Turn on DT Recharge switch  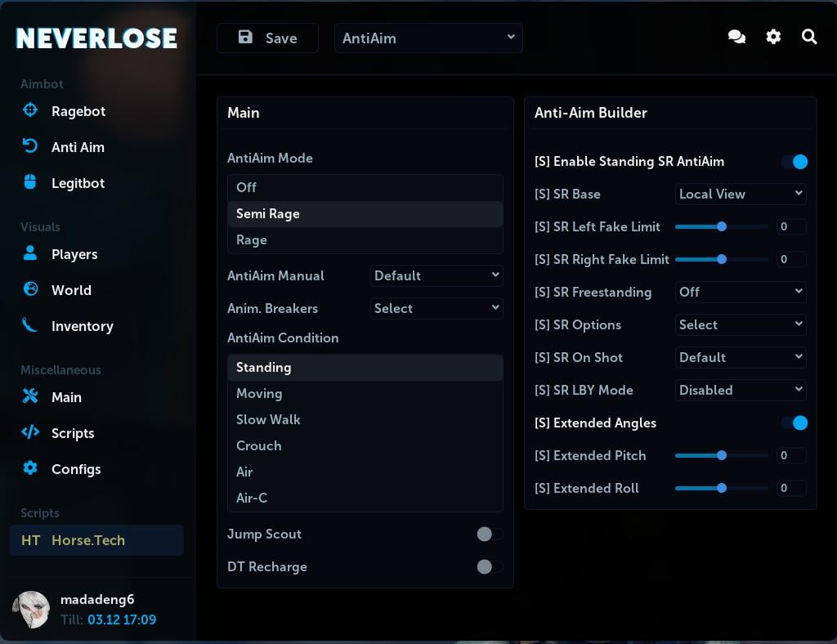point(490,566)
